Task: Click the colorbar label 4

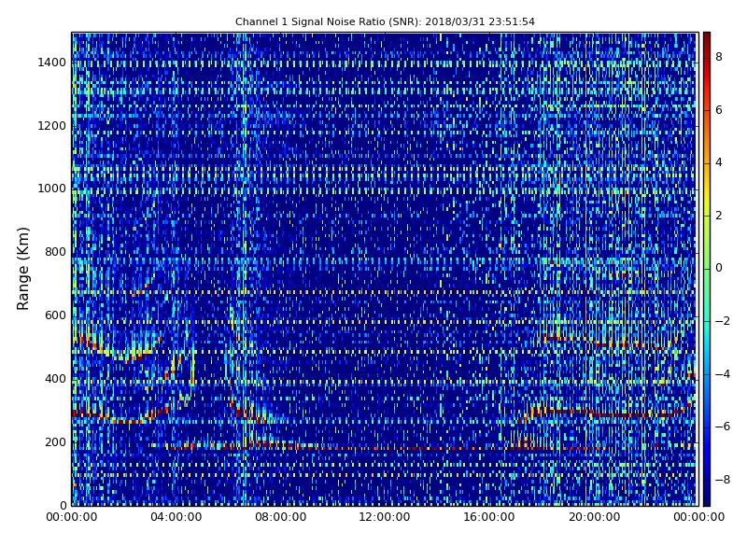Action: [719, 162]
